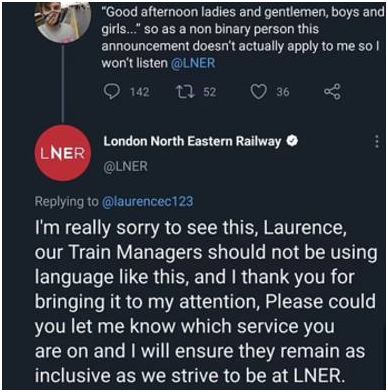The image size is (388, 392).
Task: Click the retweet arrows icon
Action: coord(185,92)
